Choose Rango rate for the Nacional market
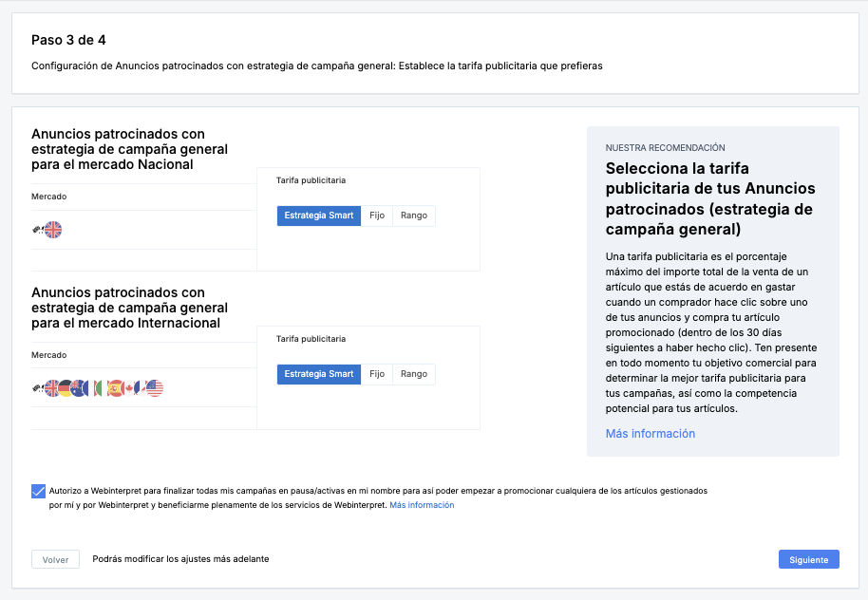868x600 pixels. (x=414, y=216)
